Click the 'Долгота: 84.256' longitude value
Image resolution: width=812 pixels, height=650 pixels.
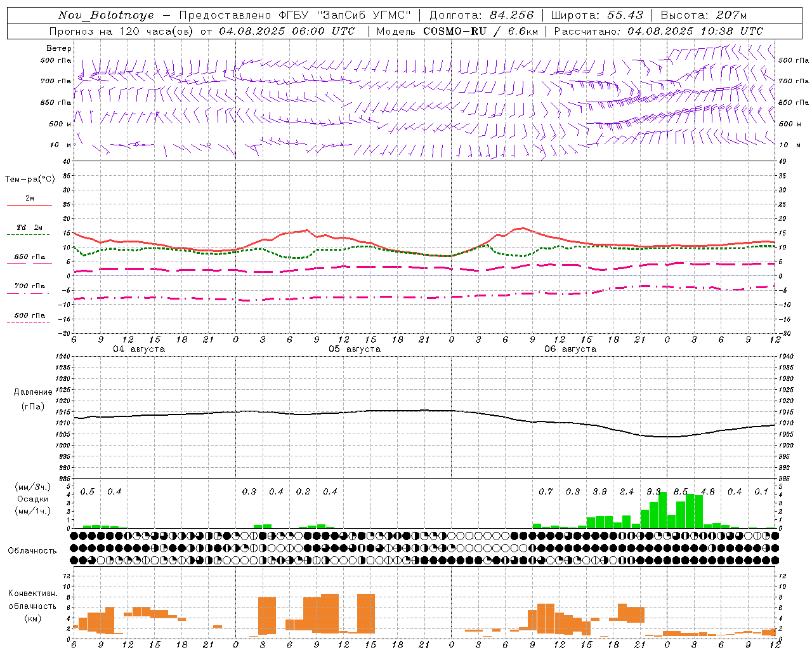point(481,15)
